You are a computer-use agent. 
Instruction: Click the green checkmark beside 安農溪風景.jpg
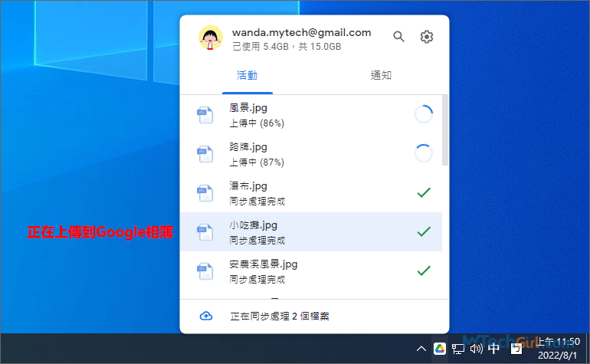pyautogui.click(x=423, y=271)
